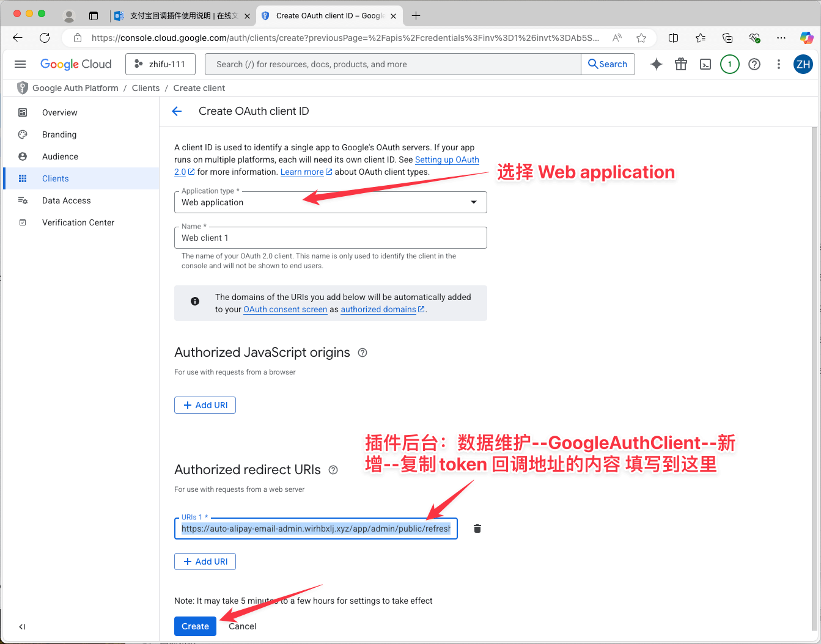Click the Google Cloud logo
Image resolution: width=821 pixels, height=644 pixels.
(x=76, y=64)
